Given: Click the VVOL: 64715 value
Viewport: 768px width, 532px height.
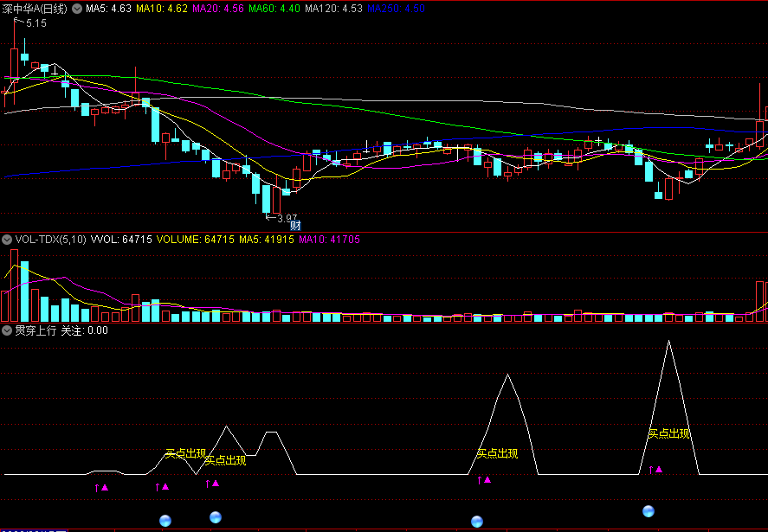Looking at the screenshot, I should (x=121, y=240).
